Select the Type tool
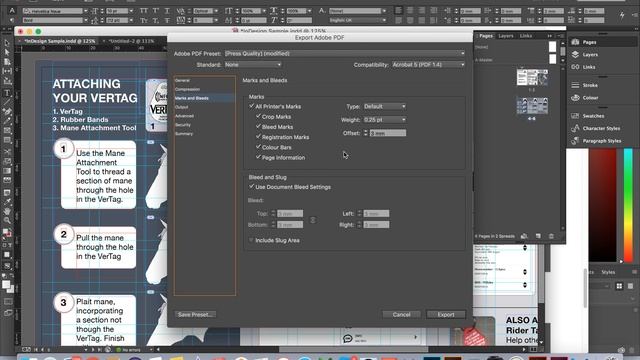The image size is (640, 360). [7, 93]
